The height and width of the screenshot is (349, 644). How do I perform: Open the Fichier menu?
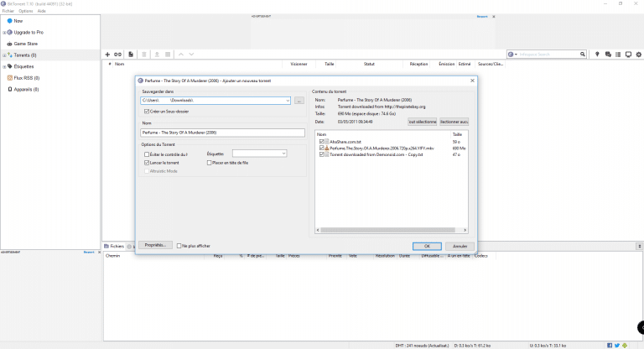(x=8, y=11)
